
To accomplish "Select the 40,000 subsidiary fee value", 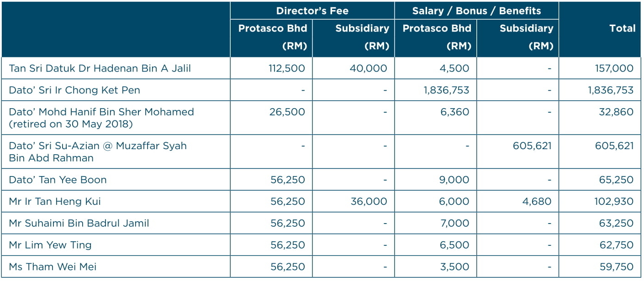I will [x=369, y=68].
